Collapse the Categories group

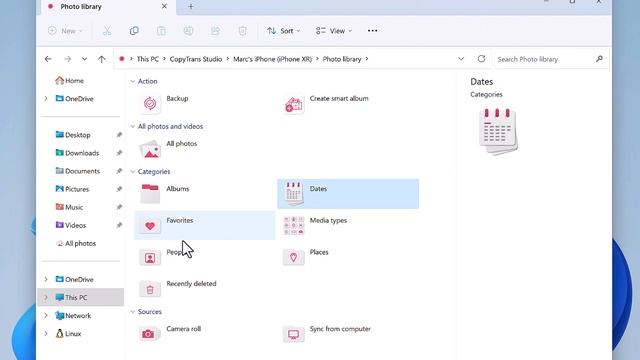point(133,171)
